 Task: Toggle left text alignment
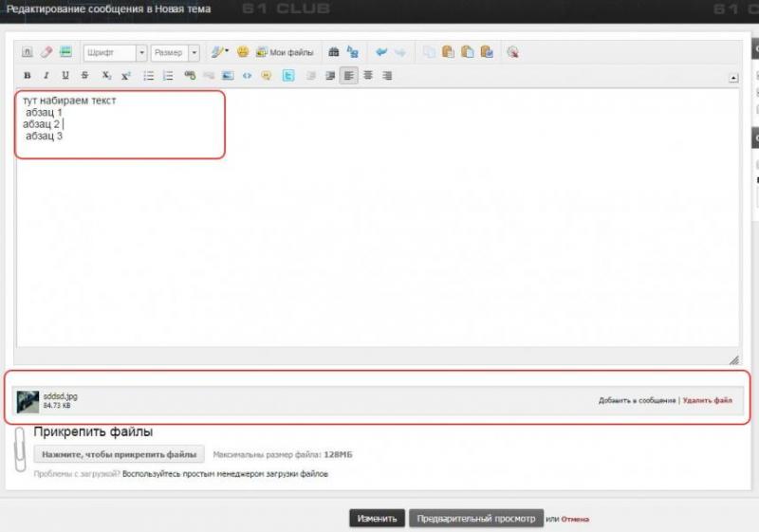(349, 76)
